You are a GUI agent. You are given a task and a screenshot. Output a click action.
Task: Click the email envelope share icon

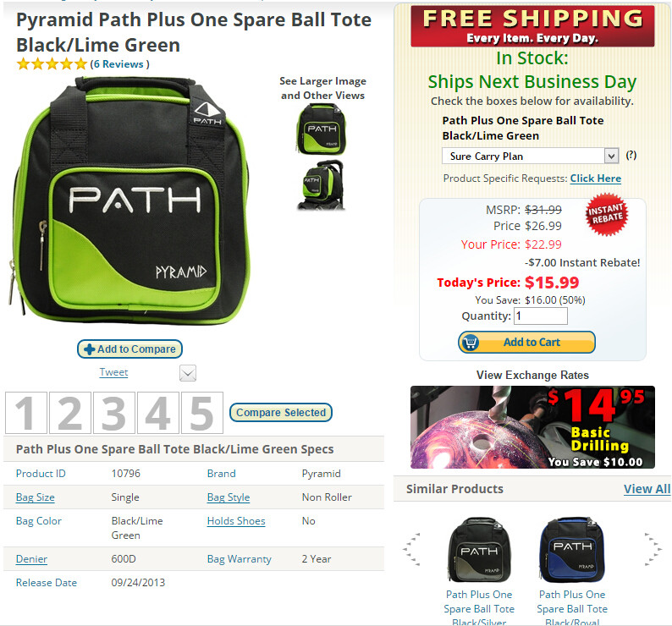point(188,373)
